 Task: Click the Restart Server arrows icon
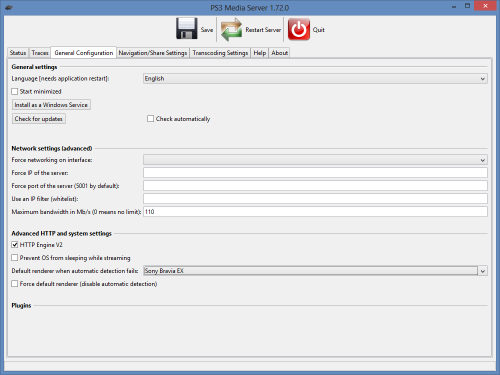click(231, 29)
